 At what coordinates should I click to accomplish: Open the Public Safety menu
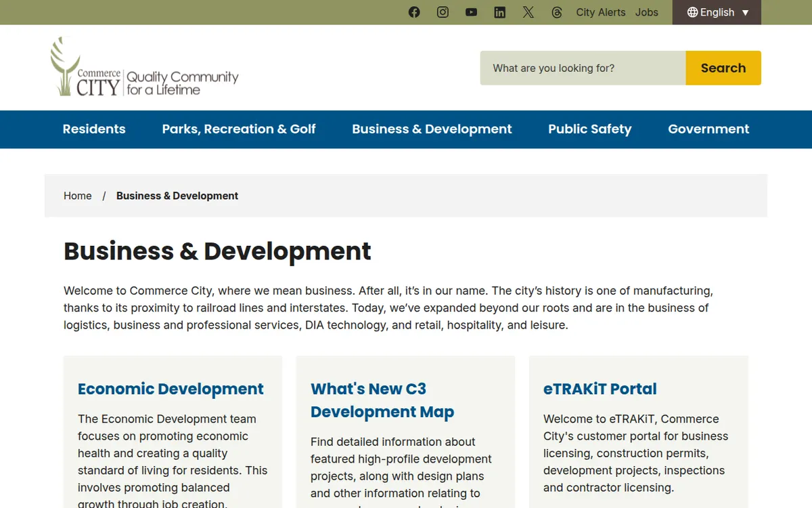pyautogui.click(x=589, y=129)
